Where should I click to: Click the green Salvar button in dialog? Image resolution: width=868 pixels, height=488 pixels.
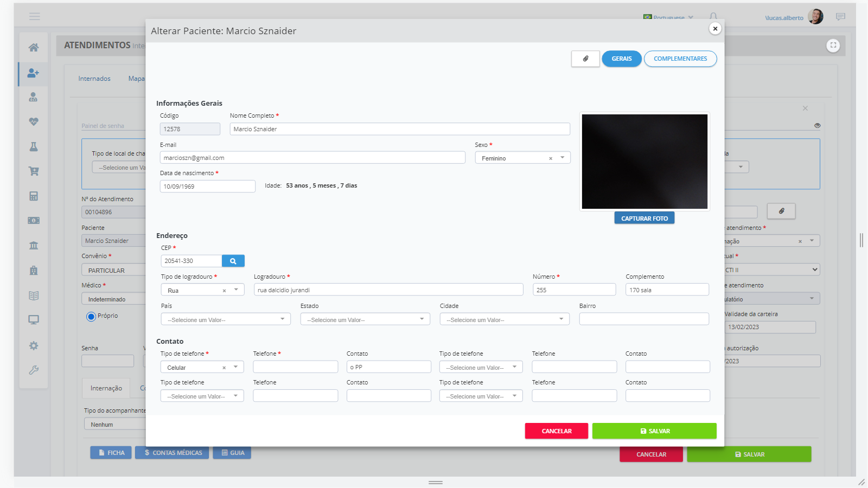[654, 431]
